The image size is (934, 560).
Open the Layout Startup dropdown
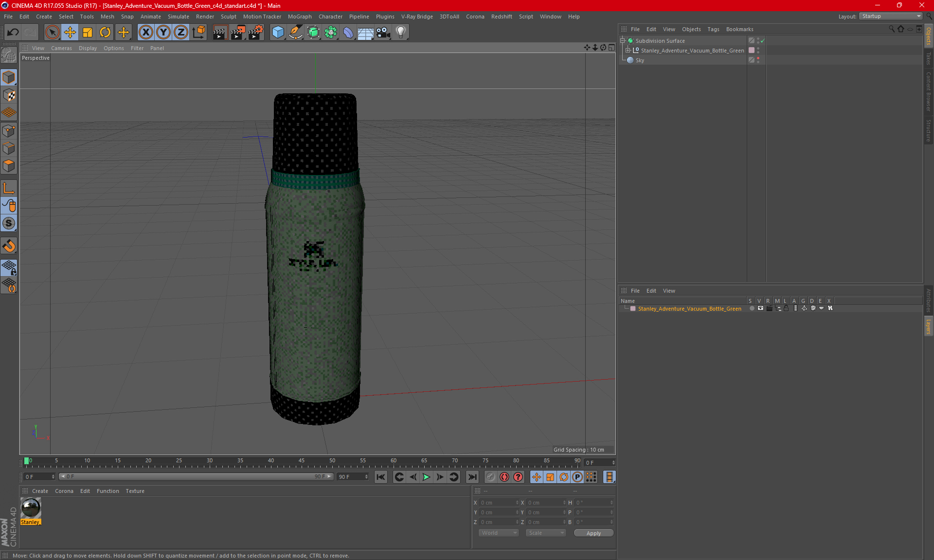pyautogui.click(x=891, y=16)
